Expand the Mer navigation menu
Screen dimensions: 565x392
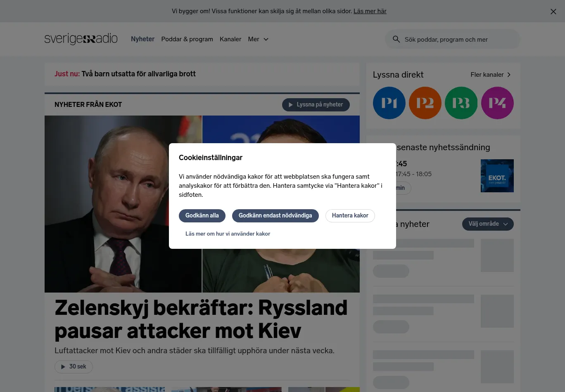[x=258, y=39]
